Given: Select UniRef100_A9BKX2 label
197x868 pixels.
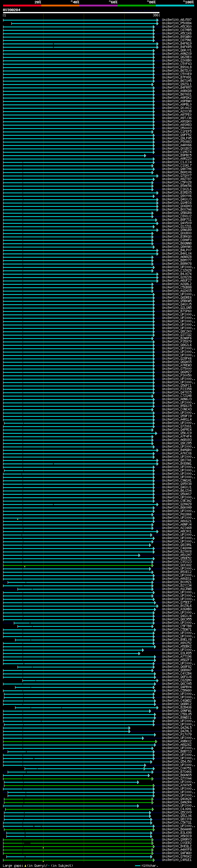Looking at the screenshot, I should point(177,741).
